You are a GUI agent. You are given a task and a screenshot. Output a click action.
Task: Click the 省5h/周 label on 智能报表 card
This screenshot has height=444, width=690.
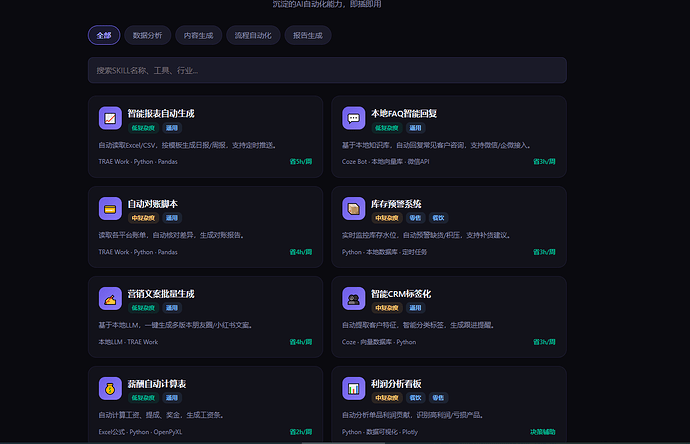point(301,161)
